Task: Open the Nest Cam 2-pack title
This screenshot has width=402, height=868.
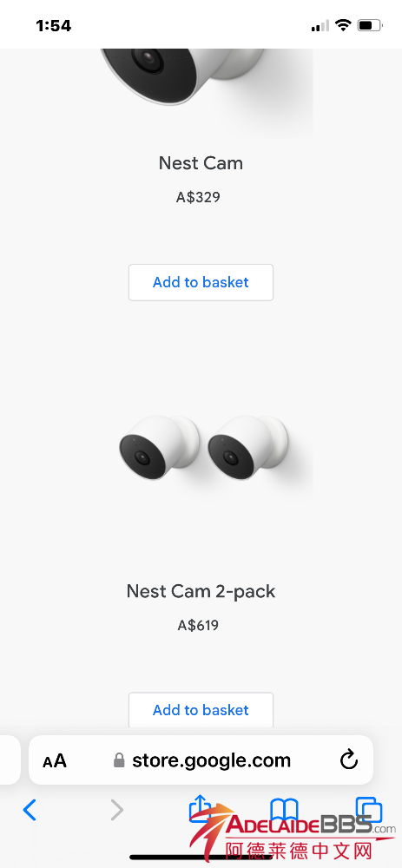Action: (201, 591)
